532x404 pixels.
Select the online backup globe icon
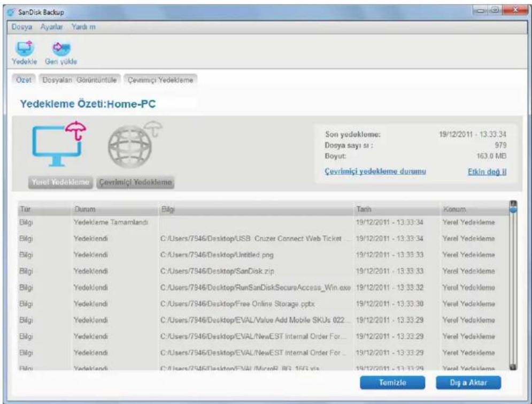pos(135,145)
